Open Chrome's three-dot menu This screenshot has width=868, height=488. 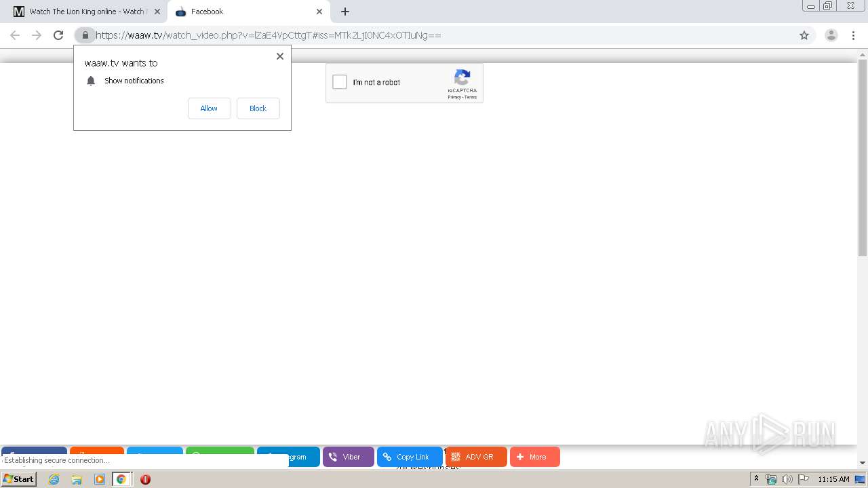click(x=854, y=35)
